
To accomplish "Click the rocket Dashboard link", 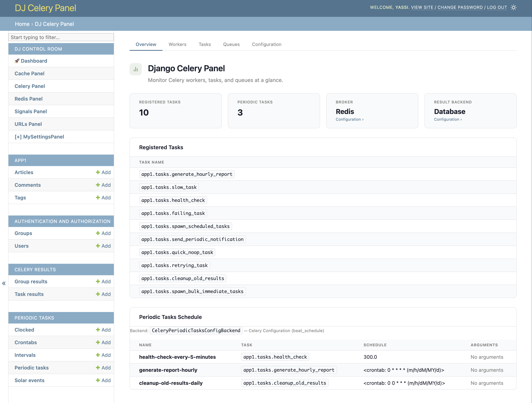I will [31, 61].
